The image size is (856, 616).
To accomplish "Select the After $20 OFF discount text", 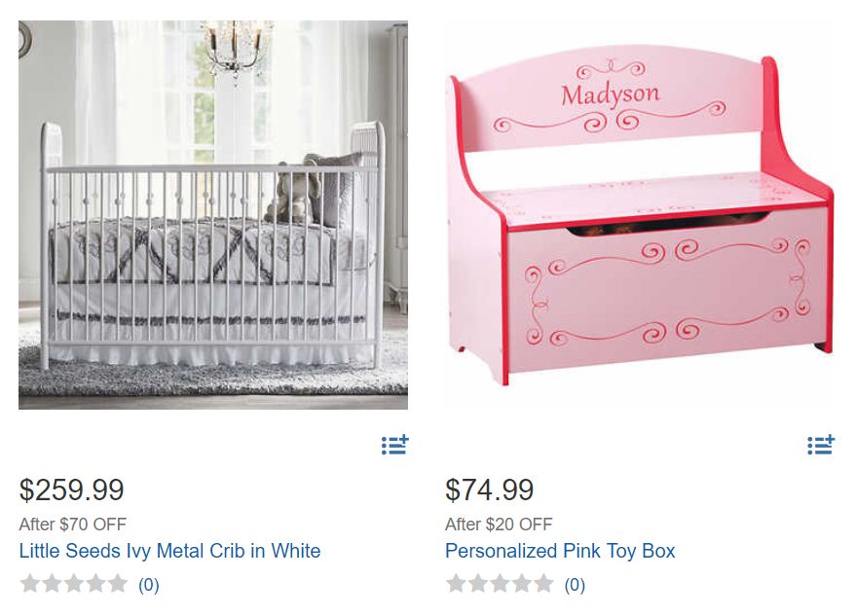I will click(499, 525).
